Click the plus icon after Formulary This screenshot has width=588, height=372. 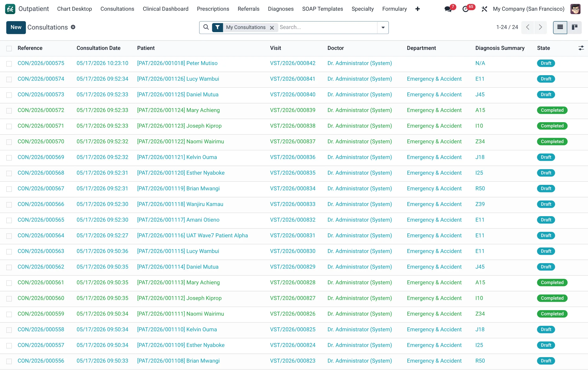pyautogui.click(x=418, y=9)
